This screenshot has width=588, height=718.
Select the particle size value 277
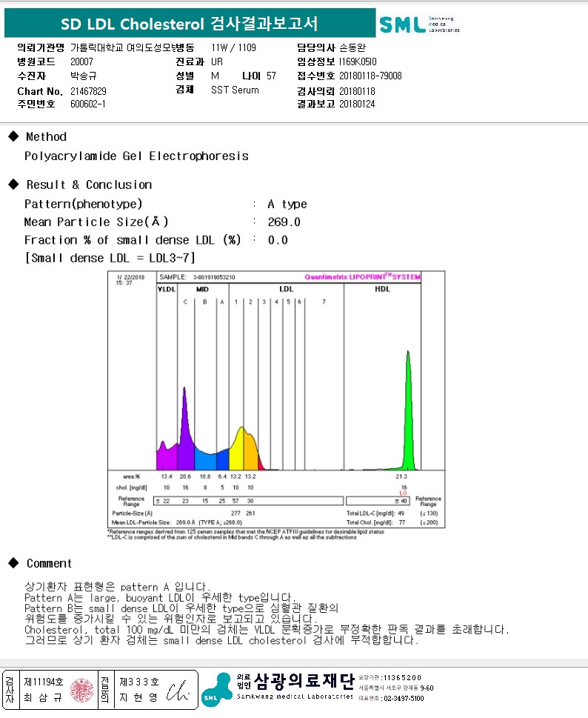pyautogui.click(x=235, y=513)
